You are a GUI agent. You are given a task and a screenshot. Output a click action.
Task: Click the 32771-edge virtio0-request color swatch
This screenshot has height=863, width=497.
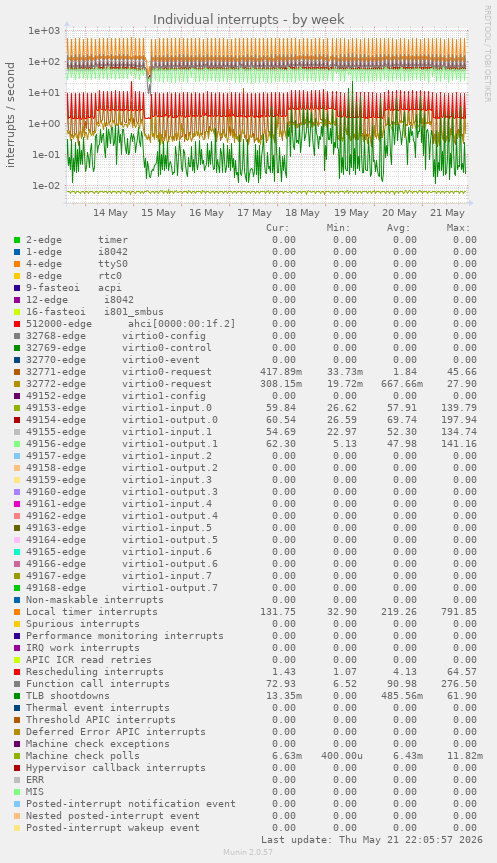pyautogui.click(x=17, y=372)
